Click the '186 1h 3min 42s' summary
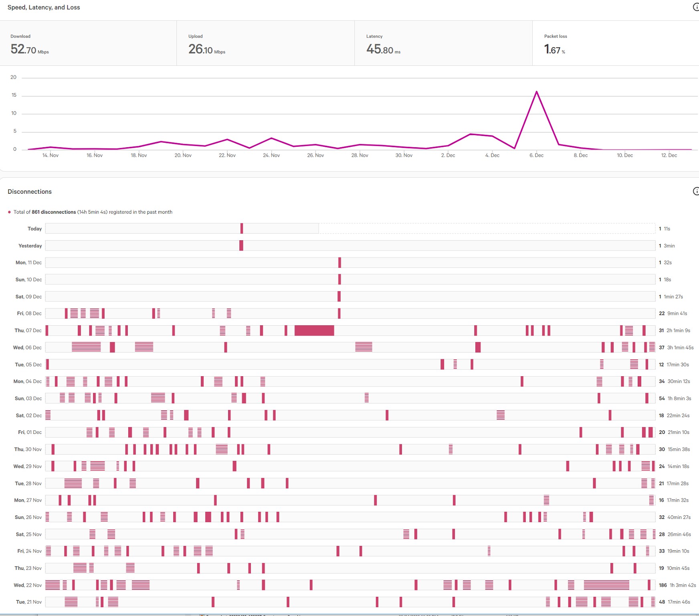Screen dimensions: 699x616 click(677, 585)
